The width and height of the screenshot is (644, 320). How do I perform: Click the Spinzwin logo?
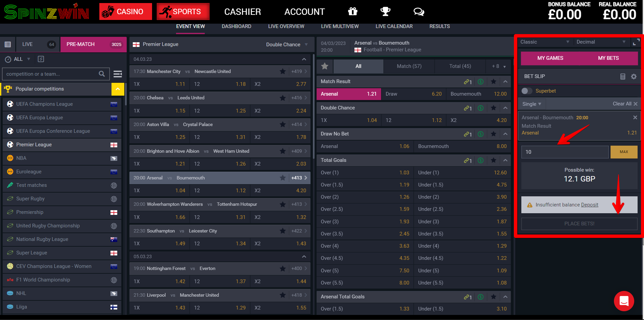coord(46,12)
